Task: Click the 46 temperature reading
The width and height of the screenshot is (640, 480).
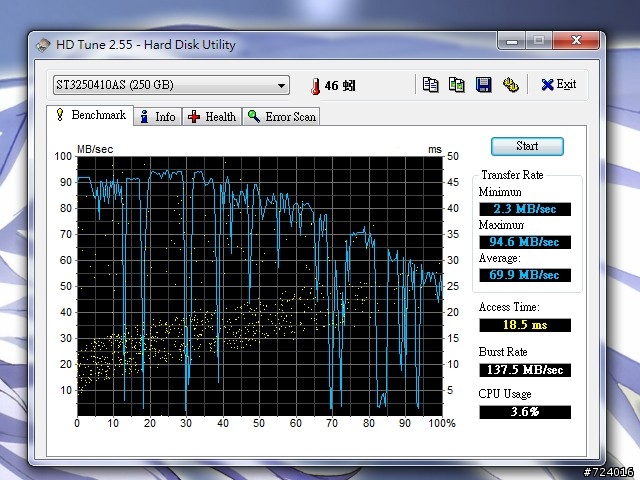Action: point(340,86)
